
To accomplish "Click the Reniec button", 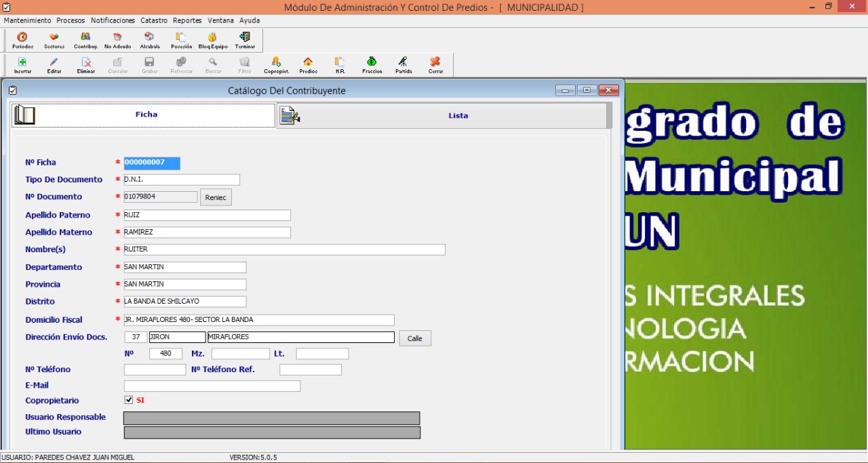I will point(216,197).
